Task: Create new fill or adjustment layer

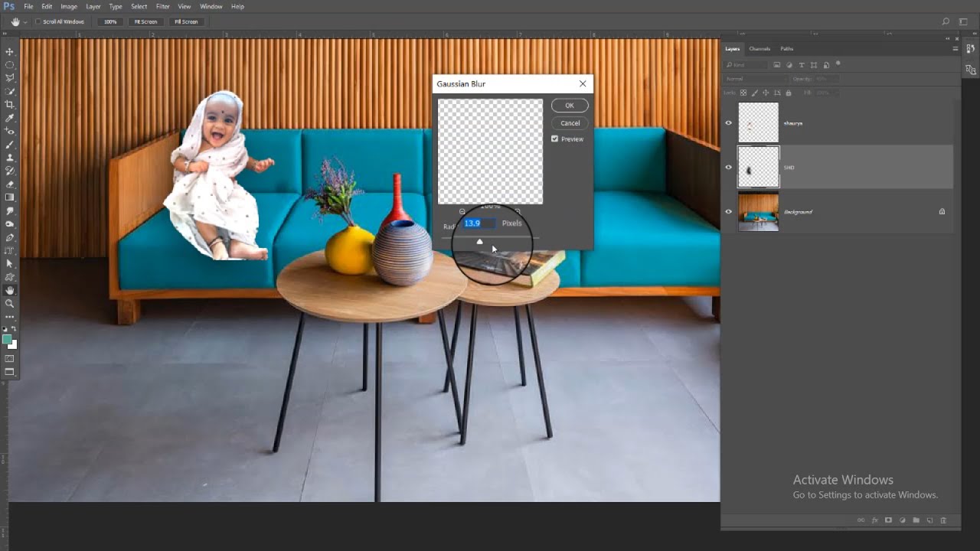Action: (x=902, y=520)
